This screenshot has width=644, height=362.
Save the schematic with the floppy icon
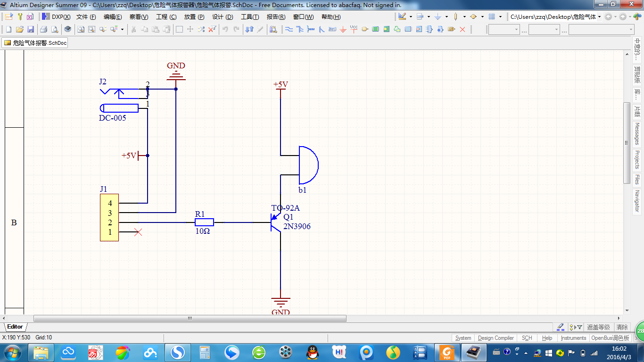(30, 29)
